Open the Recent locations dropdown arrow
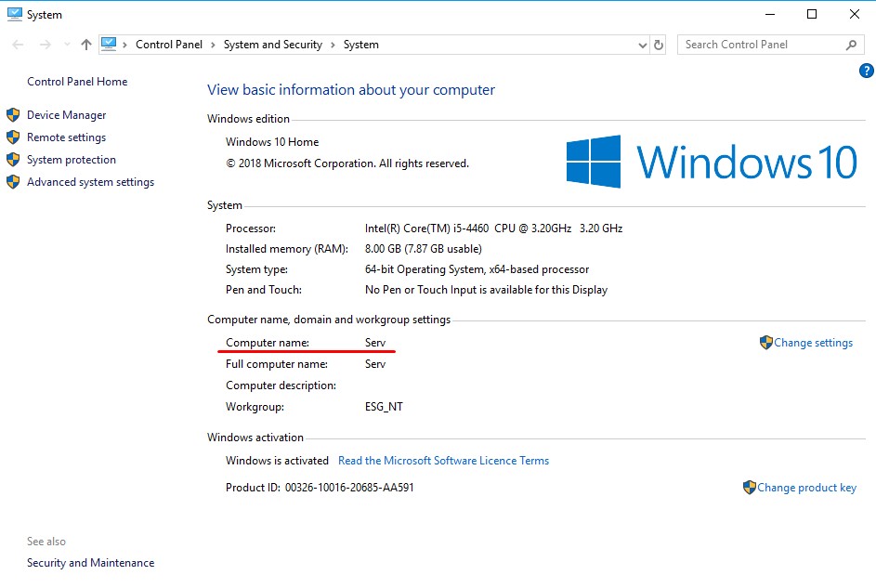 [66, 45]
